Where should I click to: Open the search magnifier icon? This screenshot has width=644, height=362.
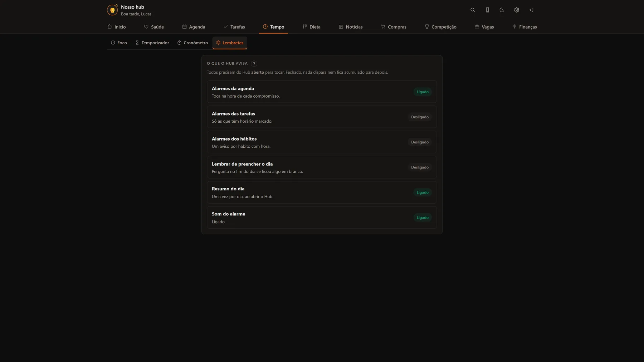pyautogui.click(x=473, y=10)
